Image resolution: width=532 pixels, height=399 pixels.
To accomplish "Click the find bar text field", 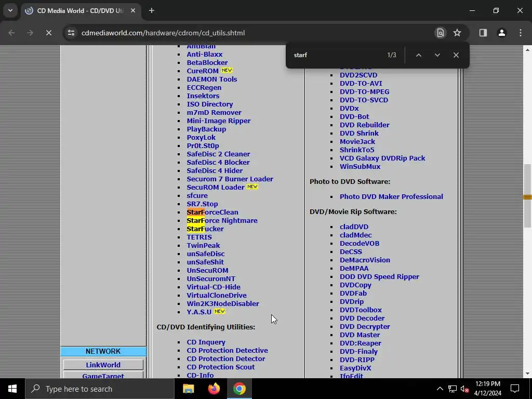I will [x=338, y=55].
